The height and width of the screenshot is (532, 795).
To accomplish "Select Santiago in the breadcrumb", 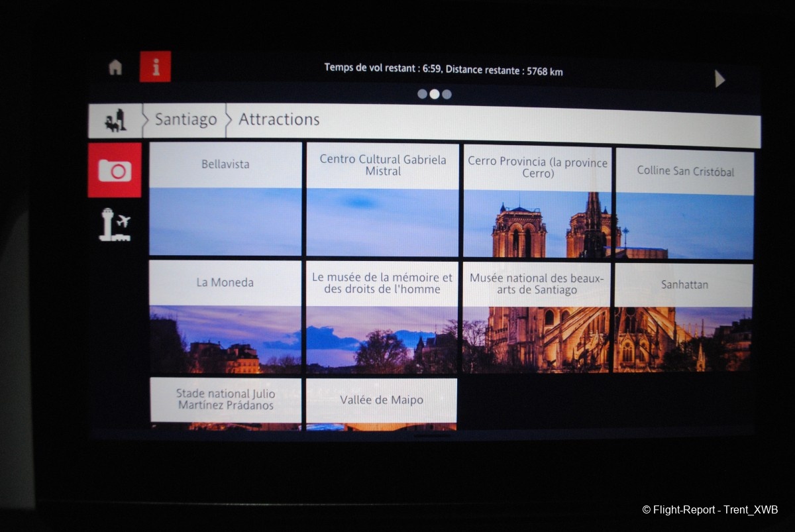I will pyautogui.click(x=185, y=120).
